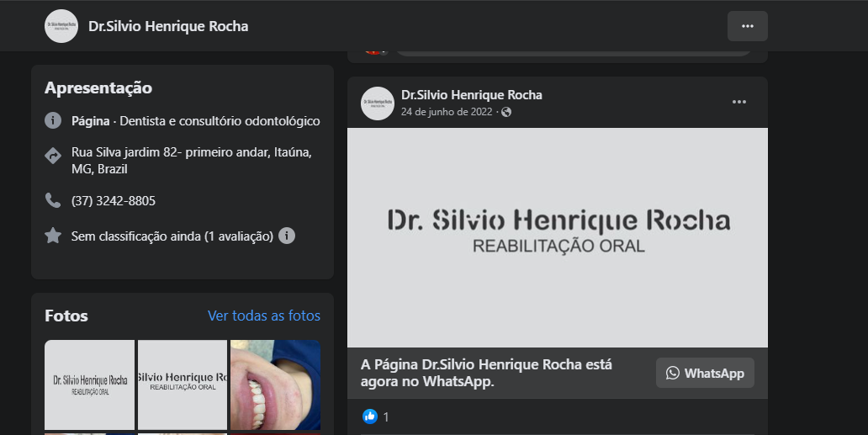Image resolution: width=868 pixels, height=435 pixels.
Task: Click Sem classificação ainda rating text
Action: click(x=172, y=236)
